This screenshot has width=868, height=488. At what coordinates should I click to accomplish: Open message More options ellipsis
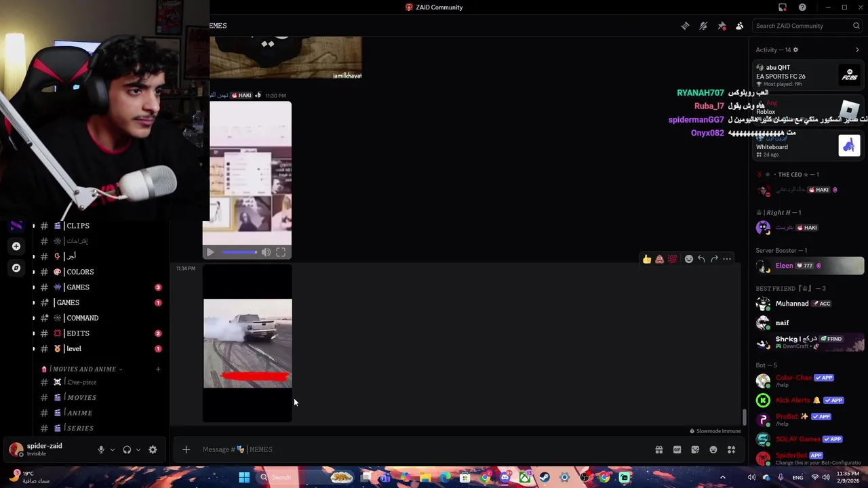pos(727,259)
